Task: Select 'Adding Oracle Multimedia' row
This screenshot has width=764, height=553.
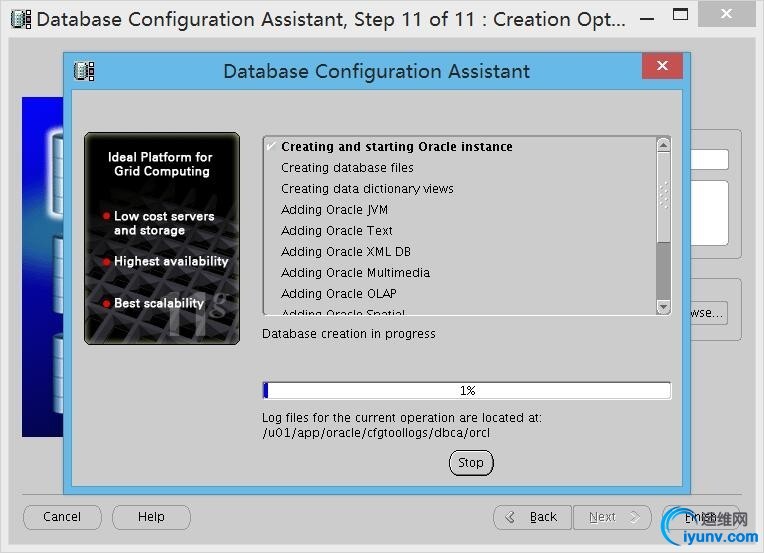Action: pyautogui.click(x=460, y=272)
